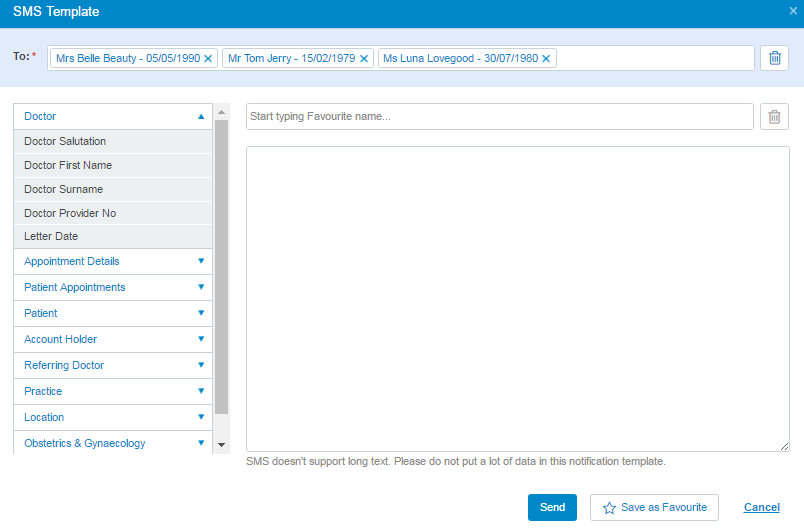Expand Obstetrics & Gynaecology section
The height and width of the screenshot is (528, 804).
point(113,443)
